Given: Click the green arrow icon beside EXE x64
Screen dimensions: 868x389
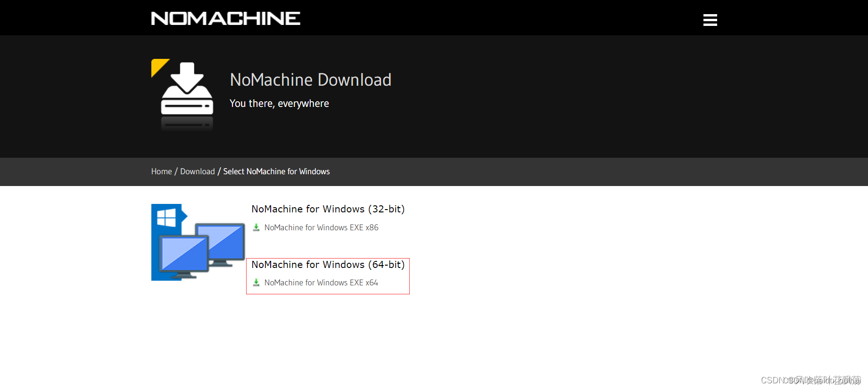Looking at the screenshot, I should 256,283.
